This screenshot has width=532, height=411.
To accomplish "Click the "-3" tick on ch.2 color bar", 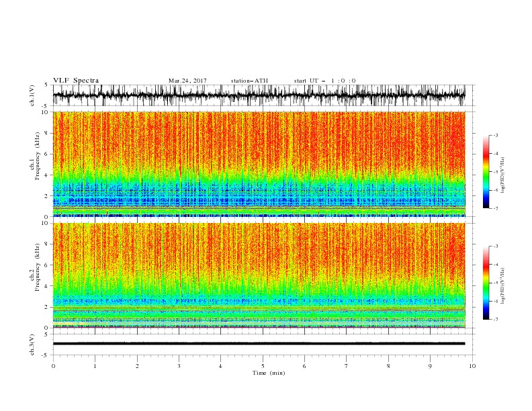I will tap(496, 246).
